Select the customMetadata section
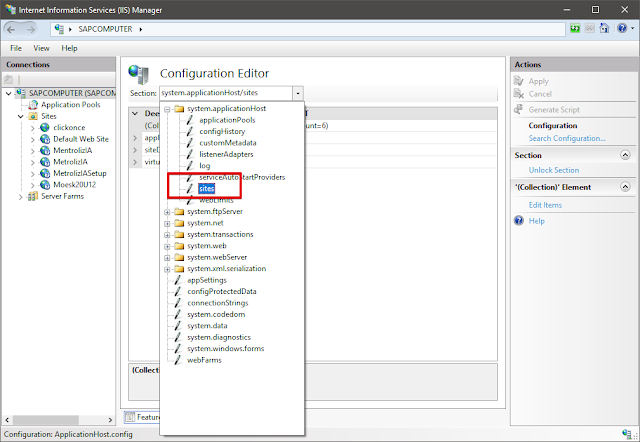 [x=228, y=143]
